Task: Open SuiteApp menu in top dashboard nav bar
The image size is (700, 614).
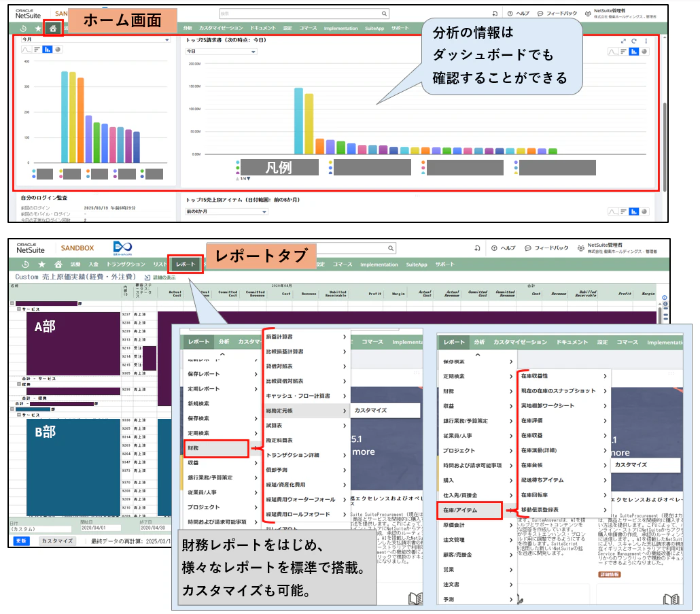Action: point(374,28)
